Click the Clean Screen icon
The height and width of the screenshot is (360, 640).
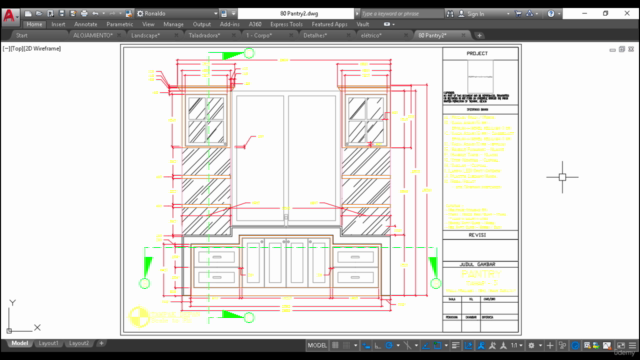tap(620, 345)
